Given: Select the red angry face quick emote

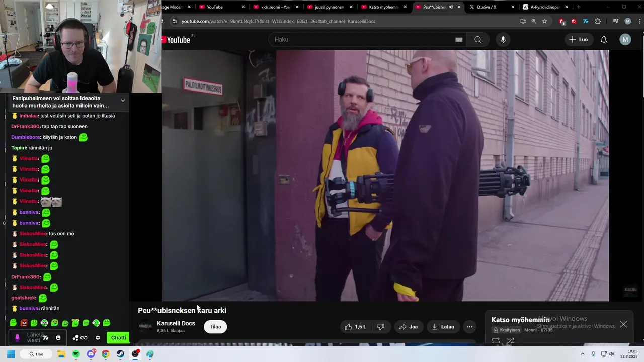Looking at the screenshot, I should (x=24, y=323).
